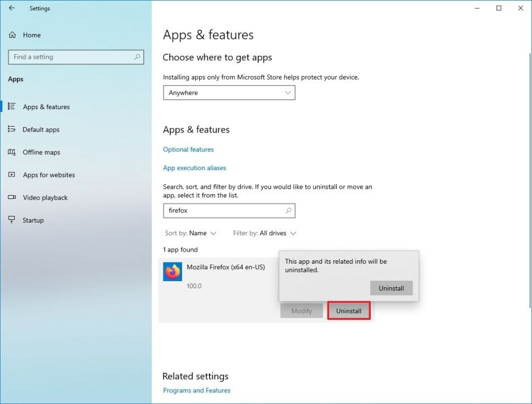The width and height of the screenshot is (532, 404).
Task: Click the Uninstall button next to Modify
Action: (x=349, y=311)
